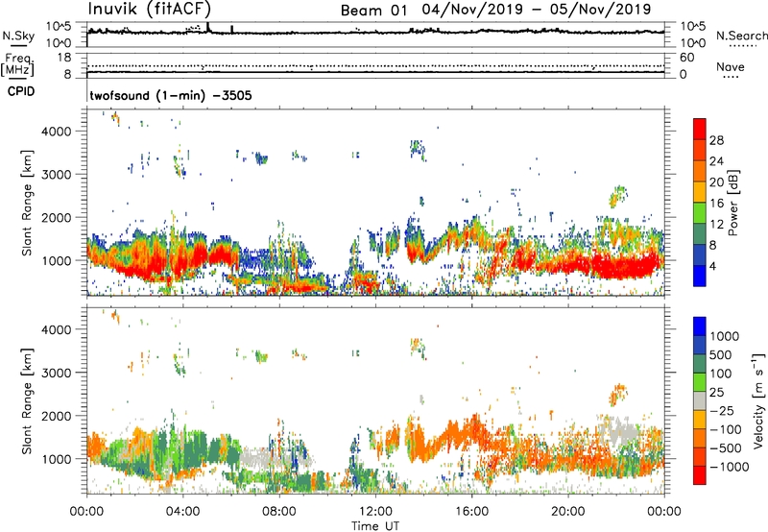Click the "20" power colorbar label
Image resolution: width=768 pixels, height=532 pixels.
pyautogui.click(x=716, y=182)
